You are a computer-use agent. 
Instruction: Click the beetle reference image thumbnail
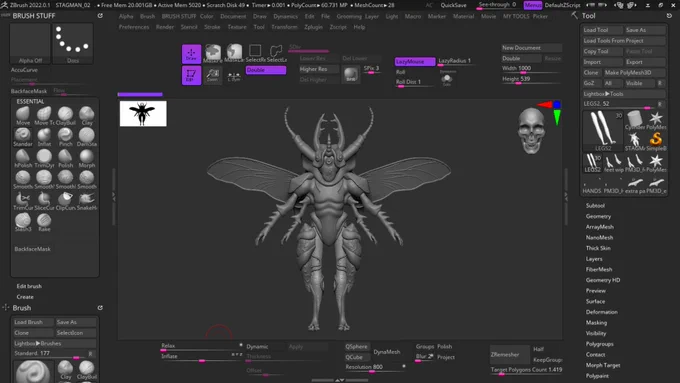[143, 114]
